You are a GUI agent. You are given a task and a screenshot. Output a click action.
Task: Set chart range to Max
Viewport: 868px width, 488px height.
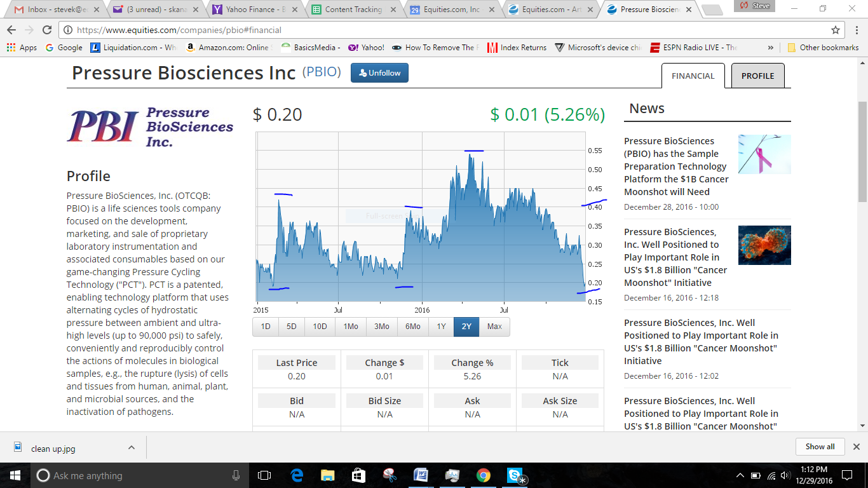pyautogui.click(x=494, y=327)
